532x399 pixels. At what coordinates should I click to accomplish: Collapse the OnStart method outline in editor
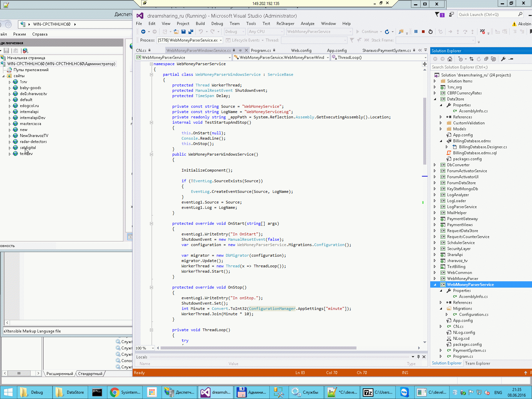tap(151, 223)
